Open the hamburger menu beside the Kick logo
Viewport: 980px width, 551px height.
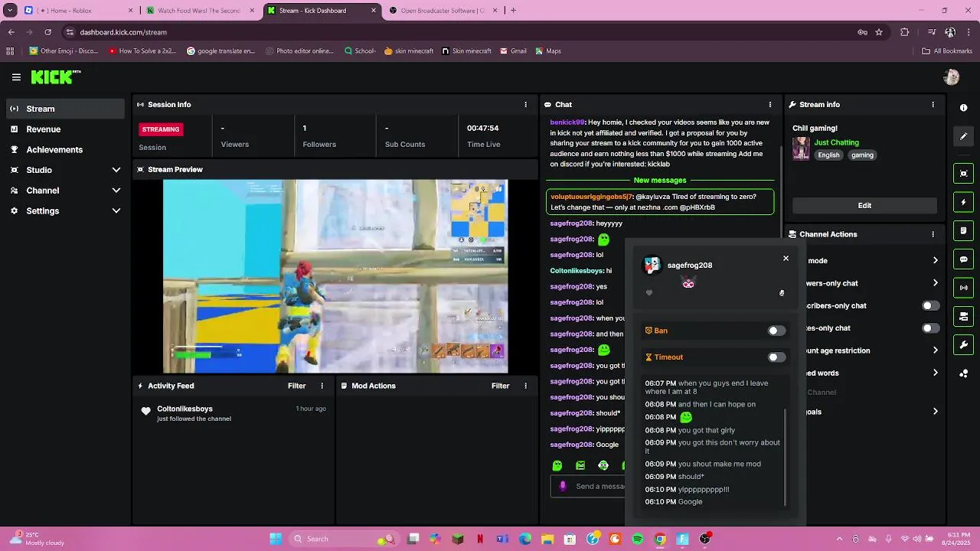pos(16,77)
